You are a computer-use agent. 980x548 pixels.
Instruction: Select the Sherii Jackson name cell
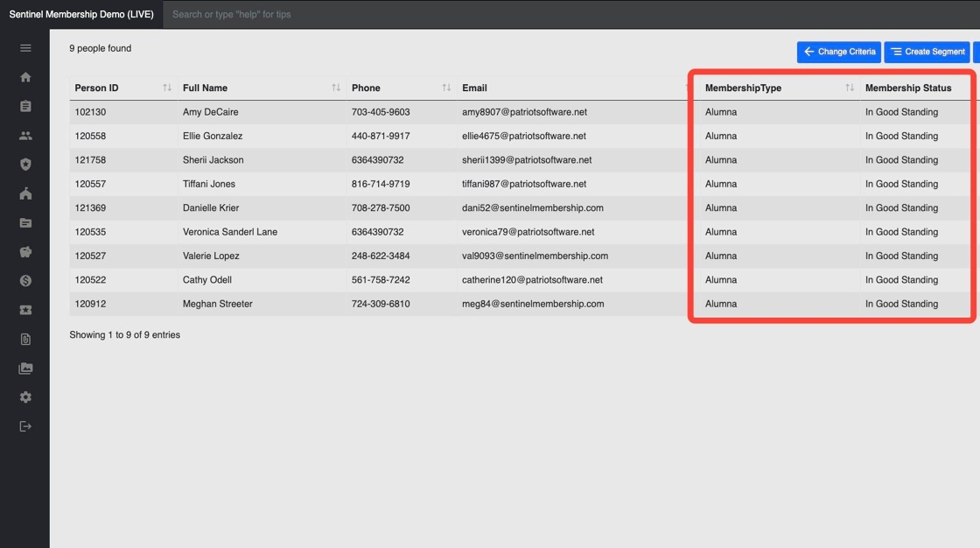[213, 159]
